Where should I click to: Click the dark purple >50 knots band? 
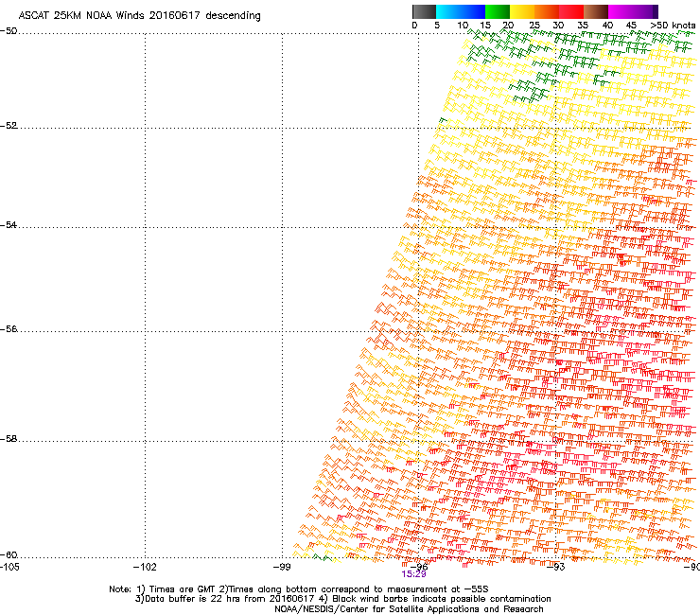[656, 11]
